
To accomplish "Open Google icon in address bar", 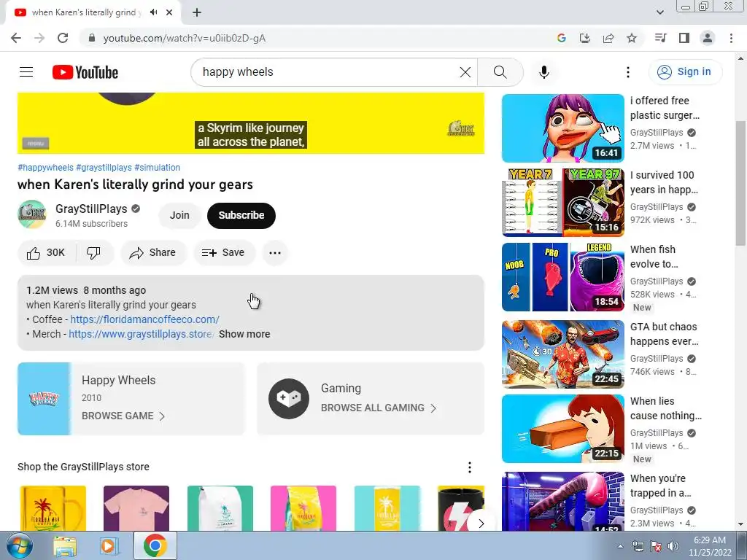I will click(x=561, y=38).
